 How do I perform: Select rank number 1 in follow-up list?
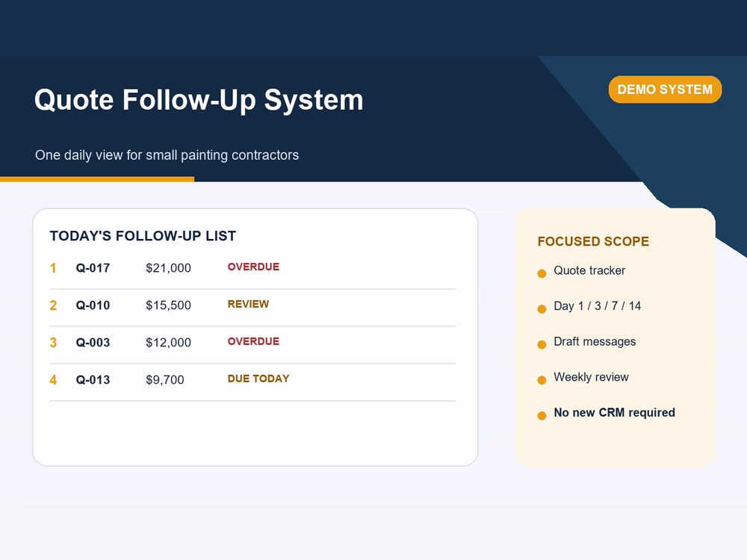click(x=53, y=268)
